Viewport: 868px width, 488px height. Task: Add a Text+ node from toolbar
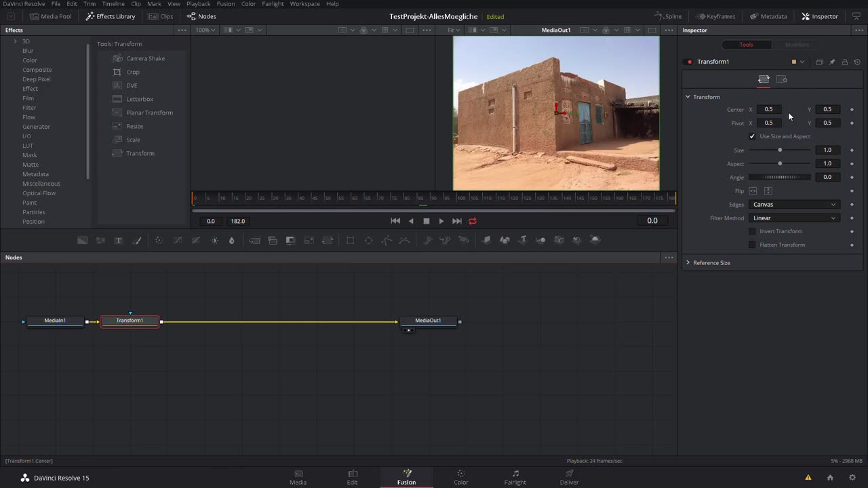pyautogui.click(x=119, y=240)
